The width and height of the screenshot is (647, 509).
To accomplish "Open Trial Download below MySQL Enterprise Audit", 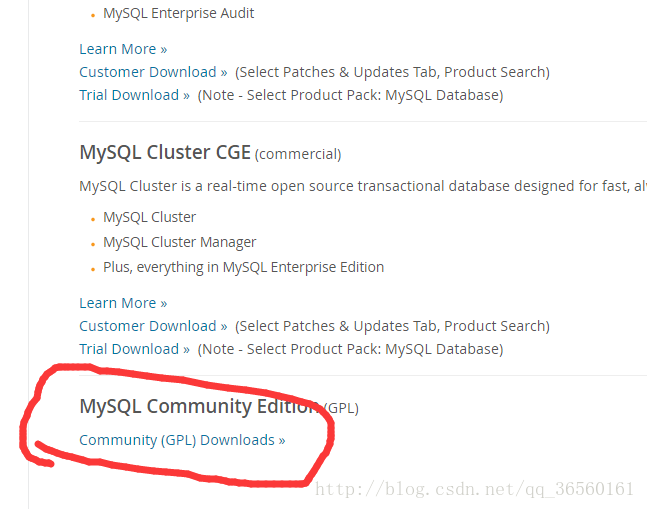I will pos(134,95).
